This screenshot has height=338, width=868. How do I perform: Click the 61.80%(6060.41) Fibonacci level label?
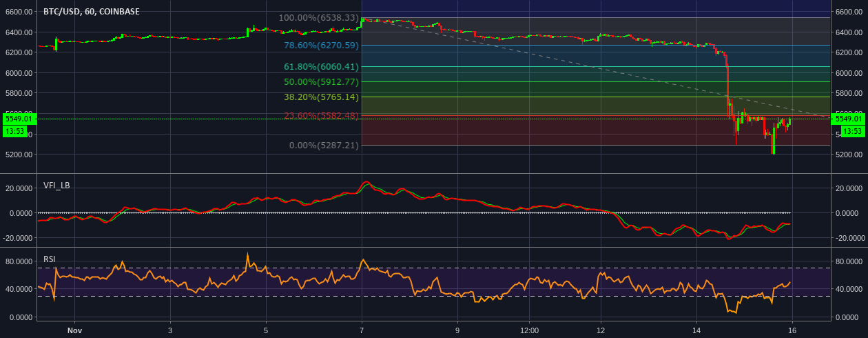click(322, 67)
